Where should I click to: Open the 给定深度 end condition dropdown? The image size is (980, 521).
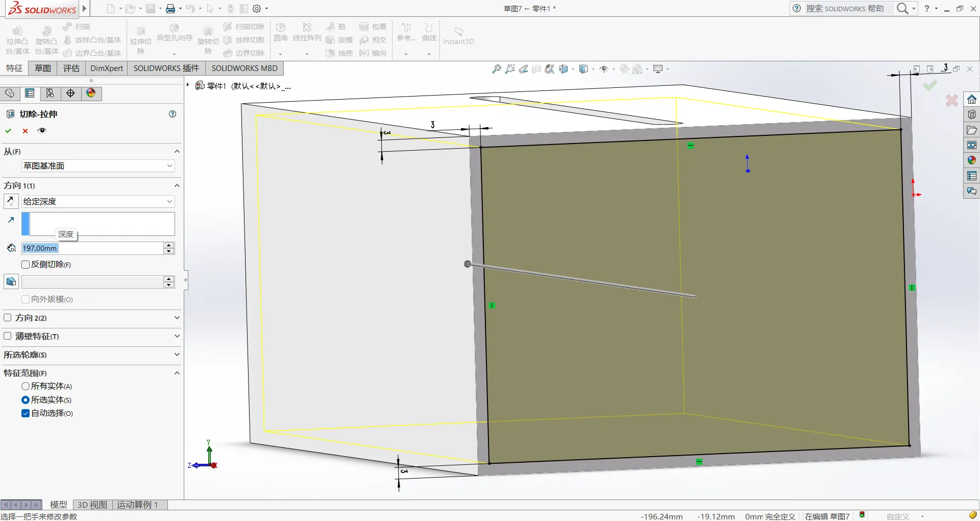(x=98, y=201)
